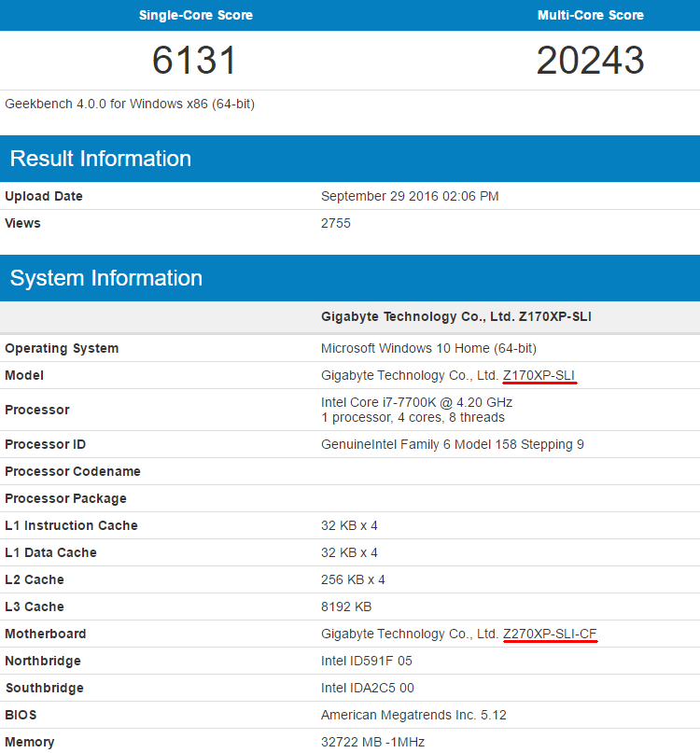Click GenuineIntel Family 6 Model 158 value
Viewport: 700px width, 753px height.
tap(453, 444)
